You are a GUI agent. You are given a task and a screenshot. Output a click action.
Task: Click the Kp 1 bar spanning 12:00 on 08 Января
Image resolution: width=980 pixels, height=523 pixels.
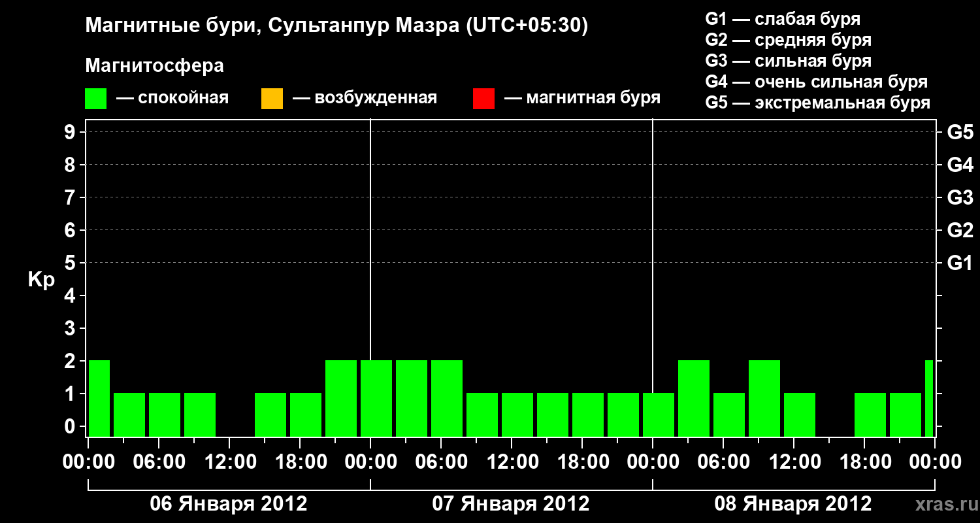pos(800,414)
